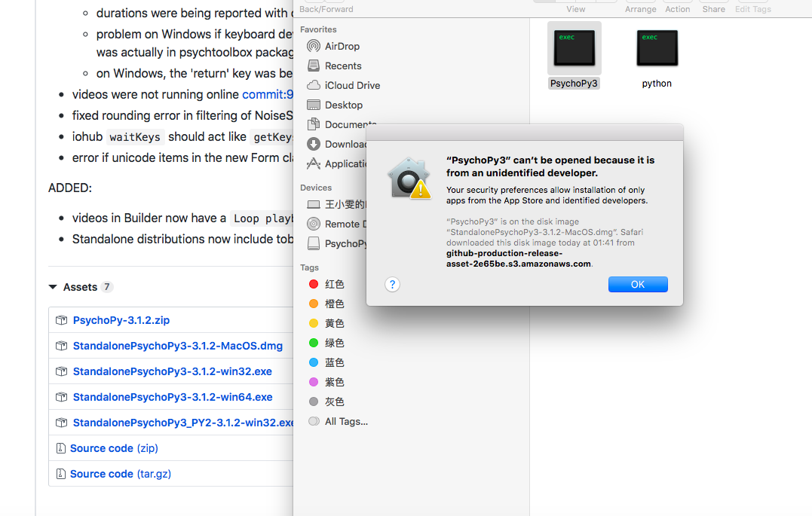Click the waitKeys code text
The image size is (812, 516).
click(x=135, y=137)
